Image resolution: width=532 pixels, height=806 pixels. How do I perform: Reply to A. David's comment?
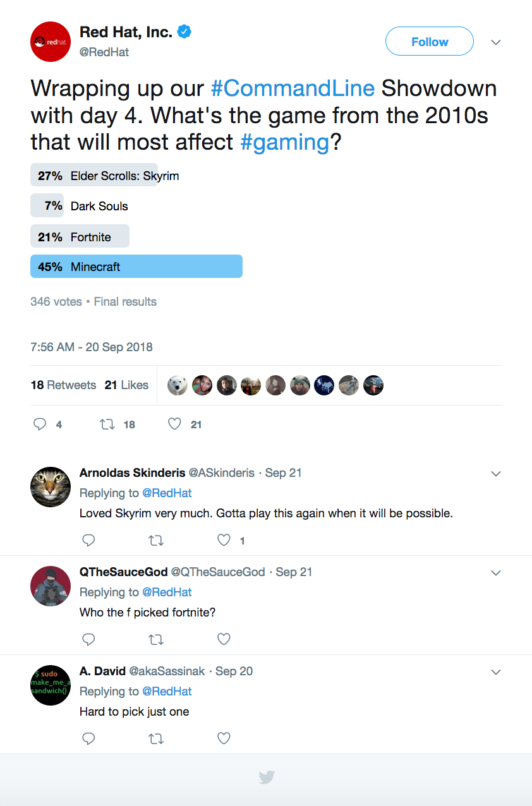coord(89,738)
